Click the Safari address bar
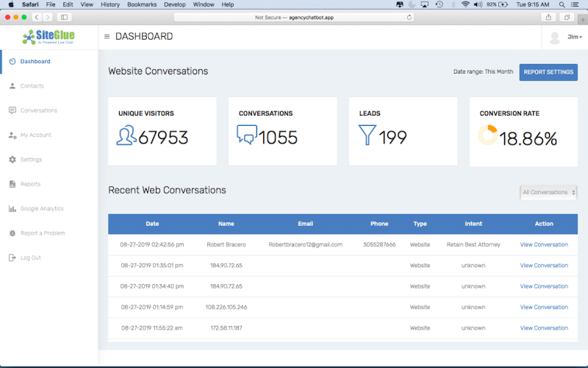 (294, 17)
